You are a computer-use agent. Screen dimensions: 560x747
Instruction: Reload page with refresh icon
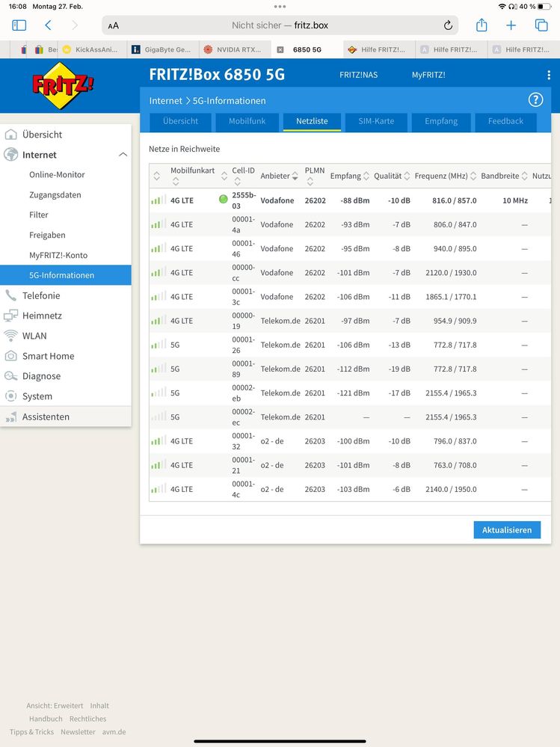[x=448, y=25]
